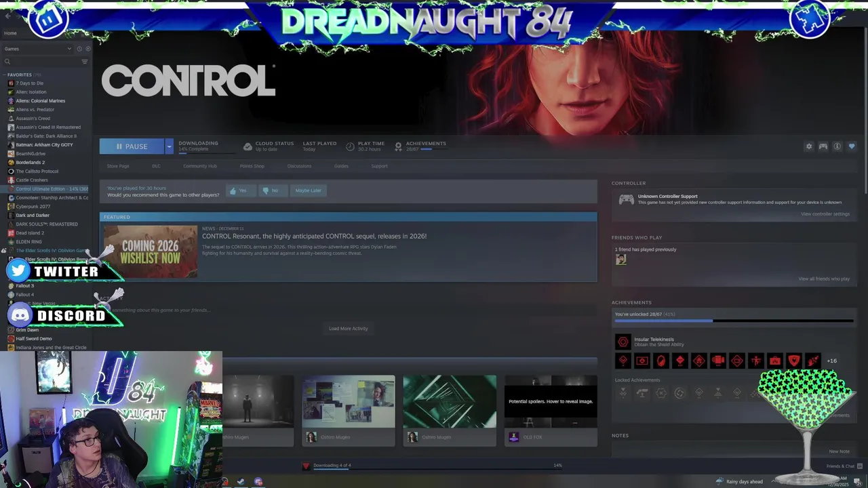Image resolution: width=868 pixels, height=488 pixels.
Task: Choose No thumbs-down recommendation
Action: [271, 190]
